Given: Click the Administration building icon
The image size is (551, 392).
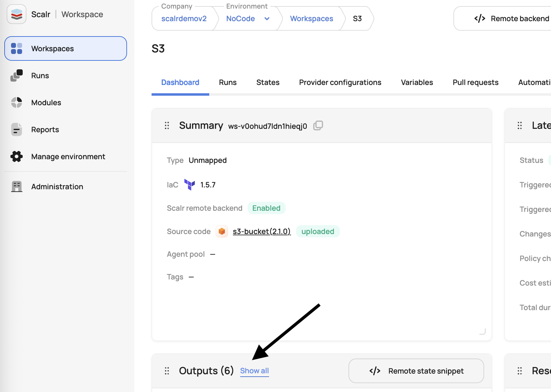Looking at the screenshot, I should (17, 186).
